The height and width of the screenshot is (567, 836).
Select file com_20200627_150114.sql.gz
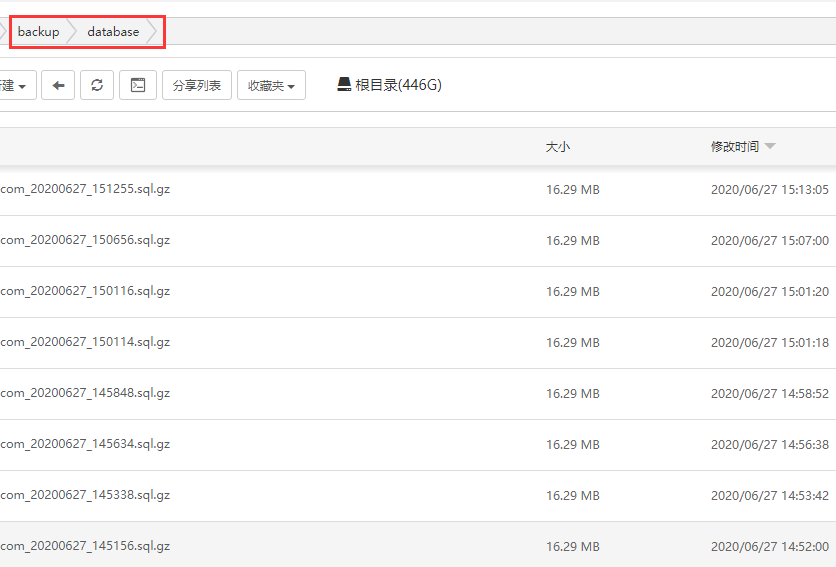point(85,342)
